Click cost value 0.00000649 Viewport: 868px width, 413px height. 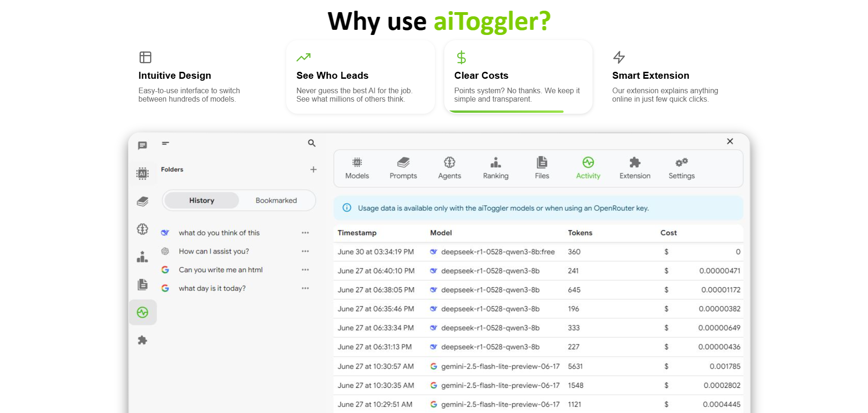pos(719,328)
